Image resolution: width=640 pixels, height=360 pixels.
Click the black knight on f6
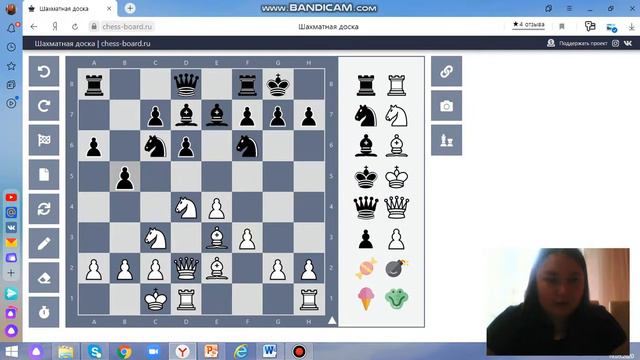(x=247, y=146)
